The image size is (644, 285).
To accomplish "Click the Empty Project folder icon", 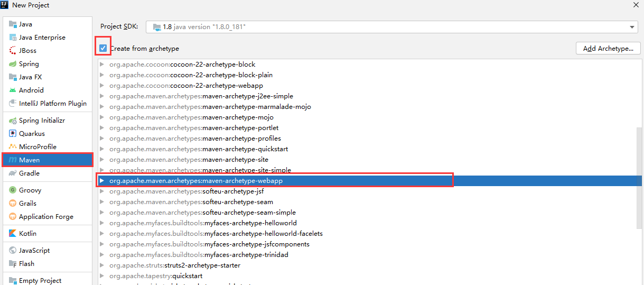I will pos(13,281).
